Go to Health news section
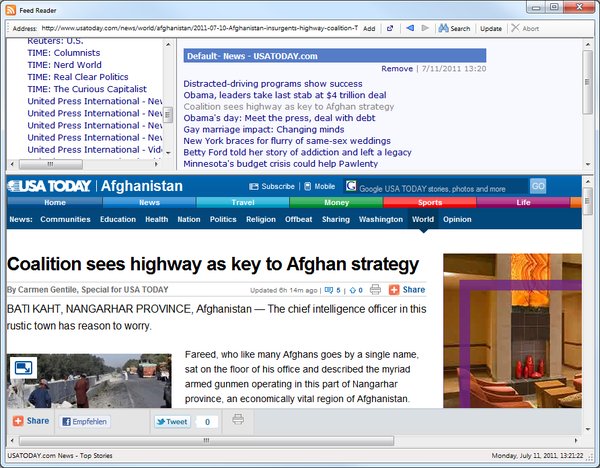600x468 pixels. pos(157,219)
